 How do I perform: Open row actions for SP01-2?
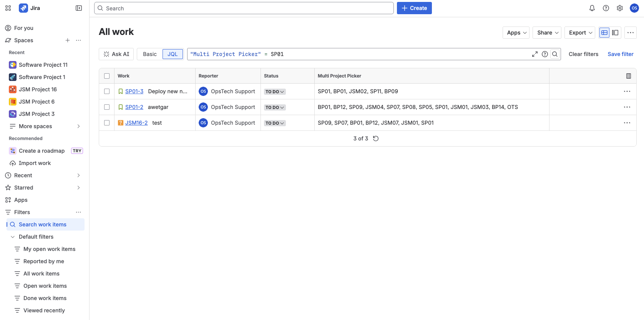[x=627, y=107]
